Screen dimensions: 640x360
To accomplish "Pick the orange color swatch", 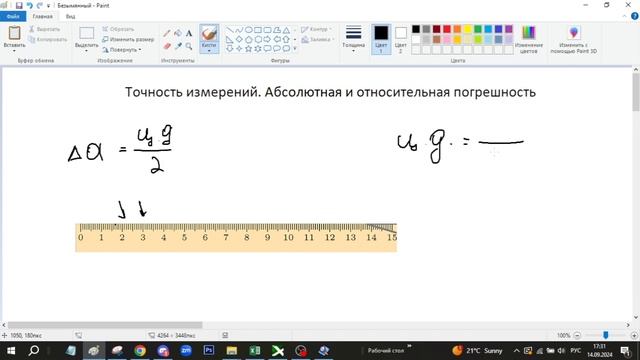I will pyautogui.click(x=457, y=29).
